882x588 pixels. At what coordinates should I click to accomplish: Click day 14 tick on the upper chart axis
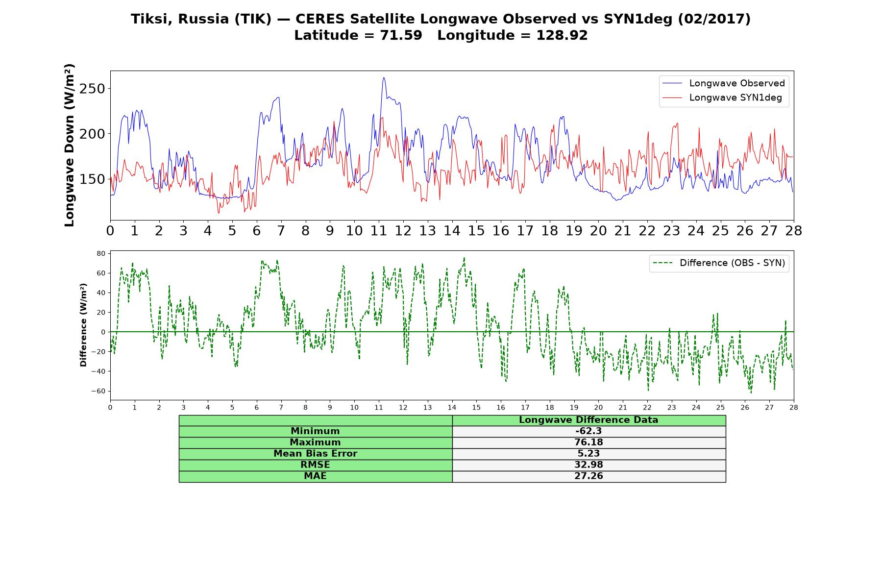(452, 231)
